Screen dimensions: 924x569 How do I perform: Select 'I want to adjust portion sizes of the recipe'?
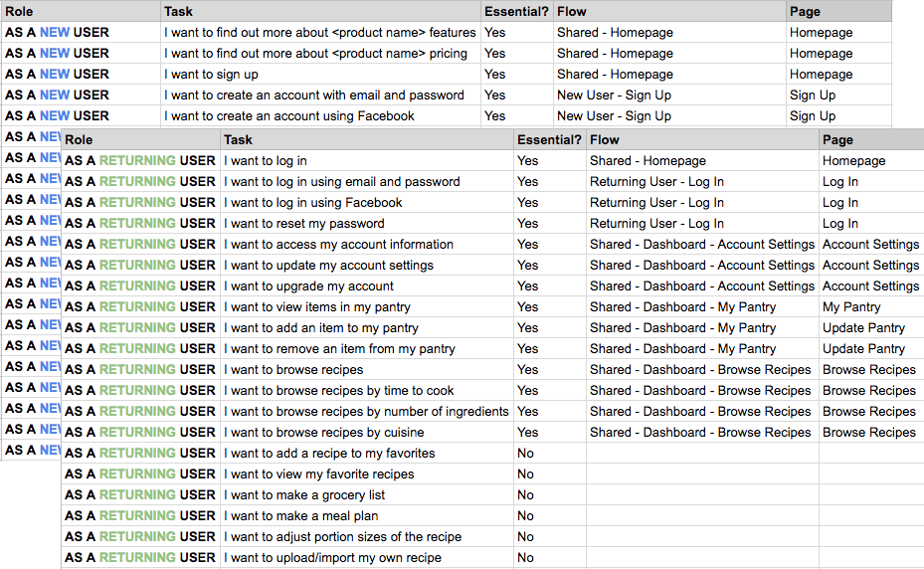342,537
